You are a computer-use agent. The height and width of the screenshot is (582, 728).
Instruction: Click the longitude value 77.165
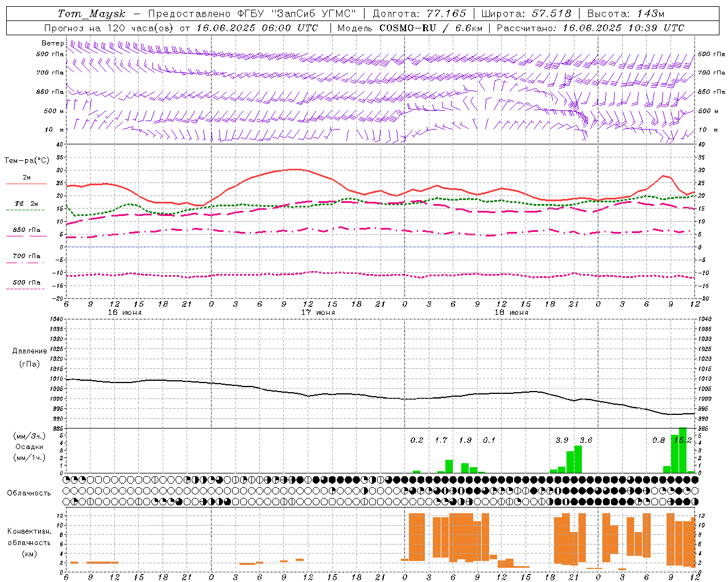coord(446,14)
